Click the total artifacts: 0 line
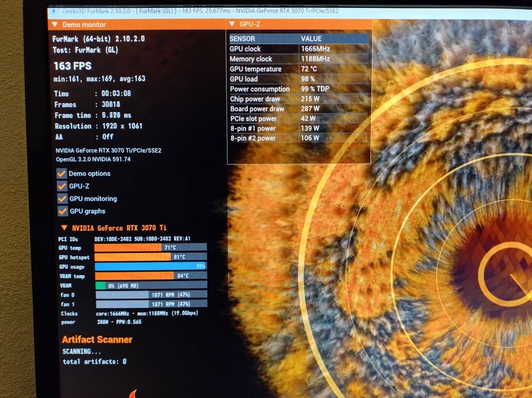The image size is (532, 398). tap(94, 362)
